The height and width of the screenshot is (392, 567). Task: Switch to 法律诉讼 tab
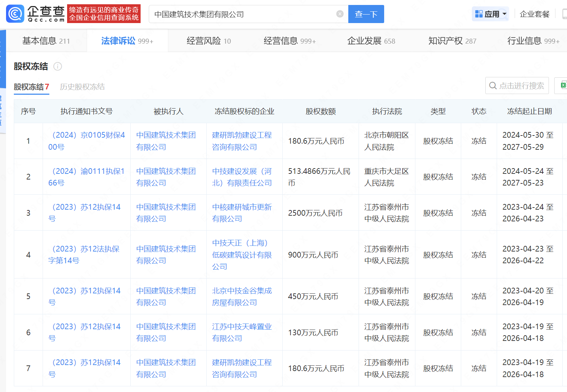pos(127,41)
